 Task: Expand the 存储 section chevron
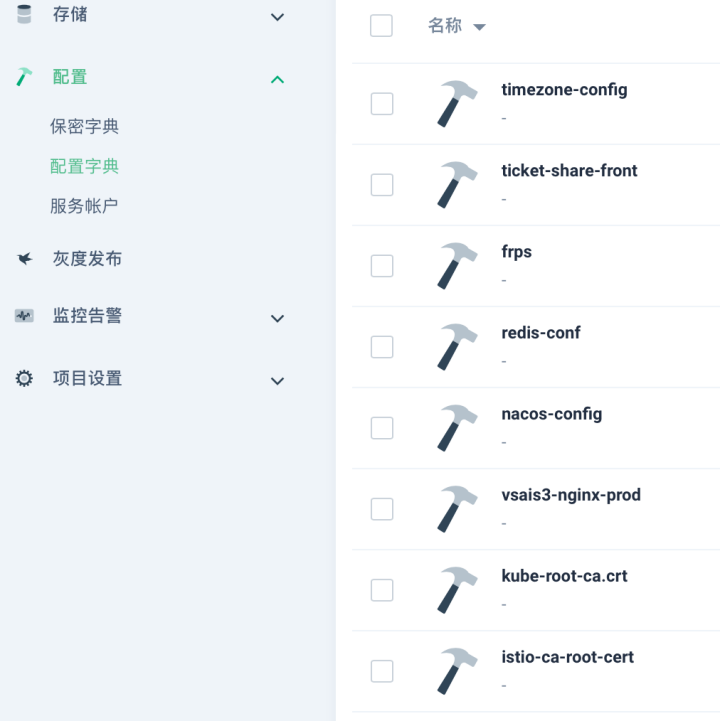point(278,17)
